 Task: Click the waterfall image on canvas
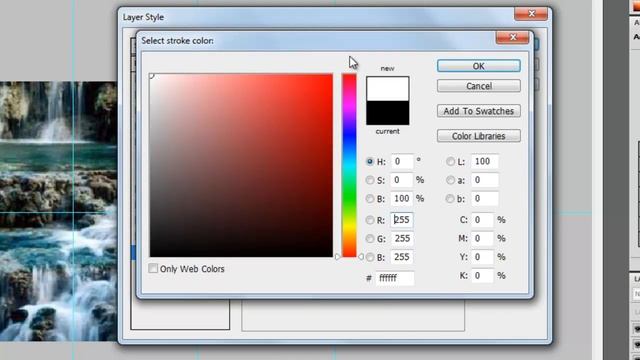tap(58, 211)
